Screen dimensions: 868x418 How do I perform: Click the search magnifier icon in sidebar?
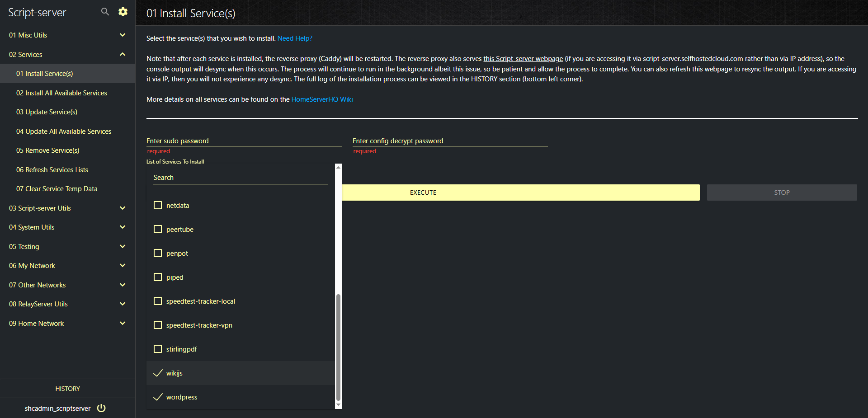coord(105,12)
